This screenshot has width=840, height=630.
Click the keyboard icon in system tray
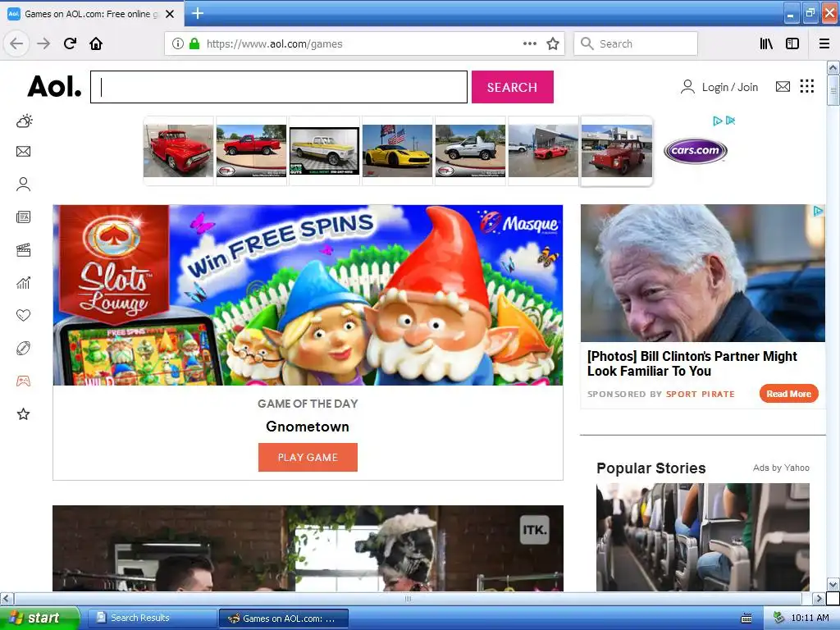746,619
